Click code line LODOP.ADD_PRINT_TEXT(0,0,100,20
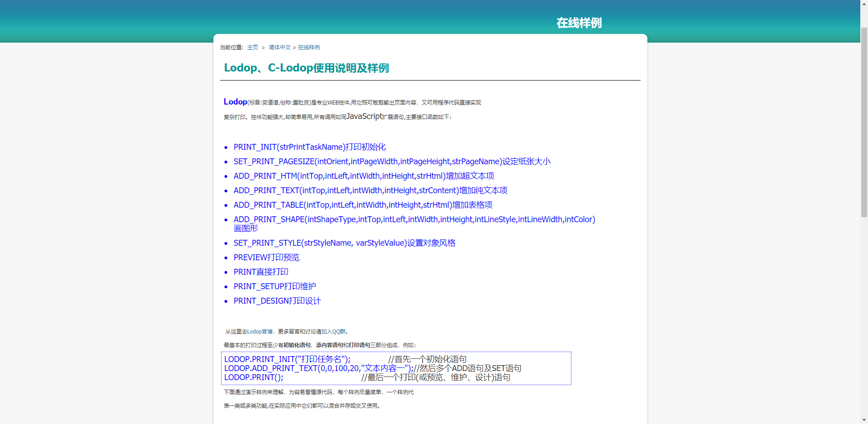 [319, 368]
